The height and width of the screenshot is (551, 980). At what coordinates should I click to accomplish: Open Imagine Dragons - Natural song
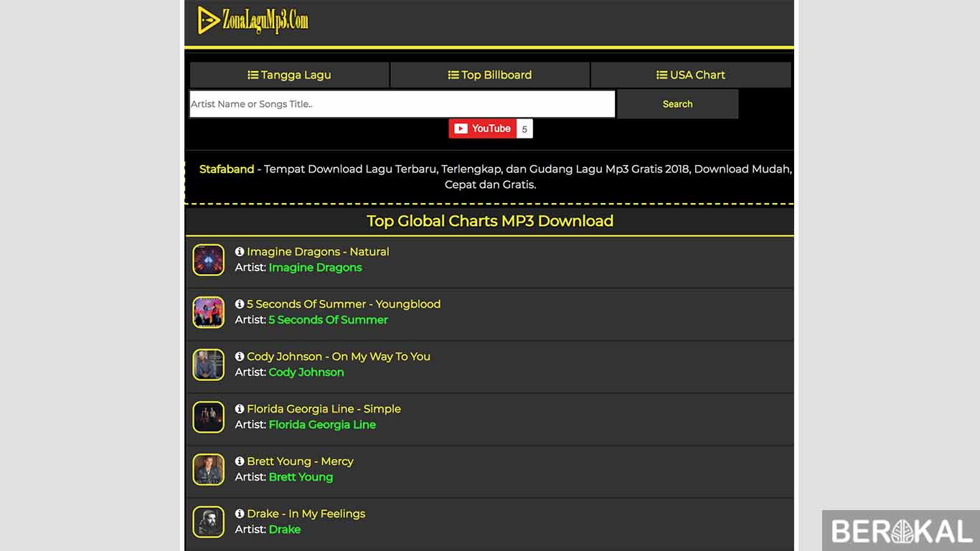click(318, 252)
